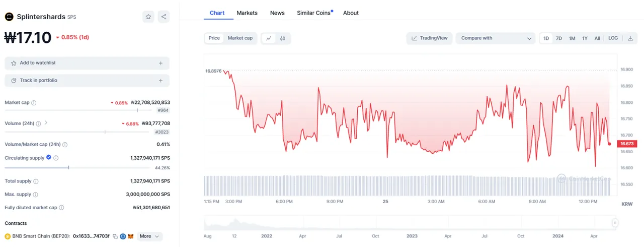Screen dimensions: 644x247
Task: Open the About tab
Action: [x=351, y=13]
